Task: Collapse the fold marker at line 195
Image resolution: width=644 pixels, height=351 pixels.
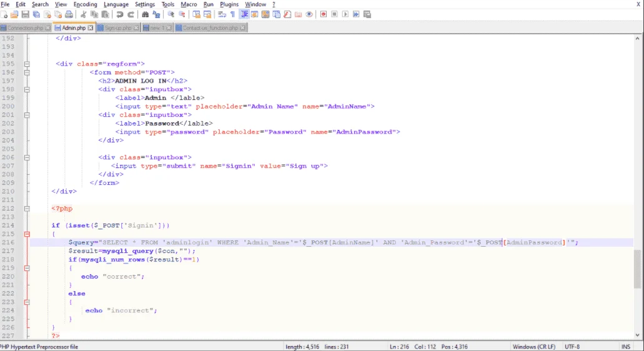Action: pyautogui.click(x=27, y=64)
